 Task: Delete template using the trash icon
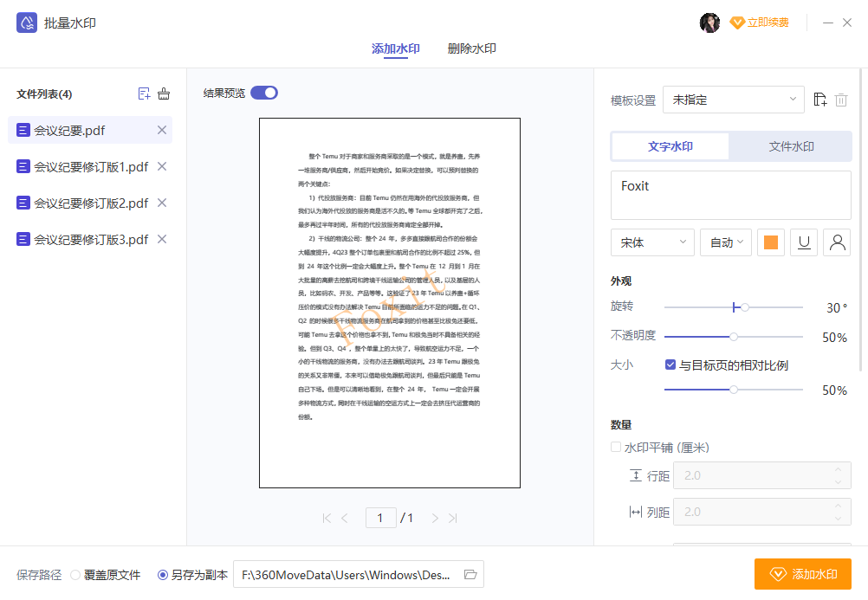[x=841, y=100]
